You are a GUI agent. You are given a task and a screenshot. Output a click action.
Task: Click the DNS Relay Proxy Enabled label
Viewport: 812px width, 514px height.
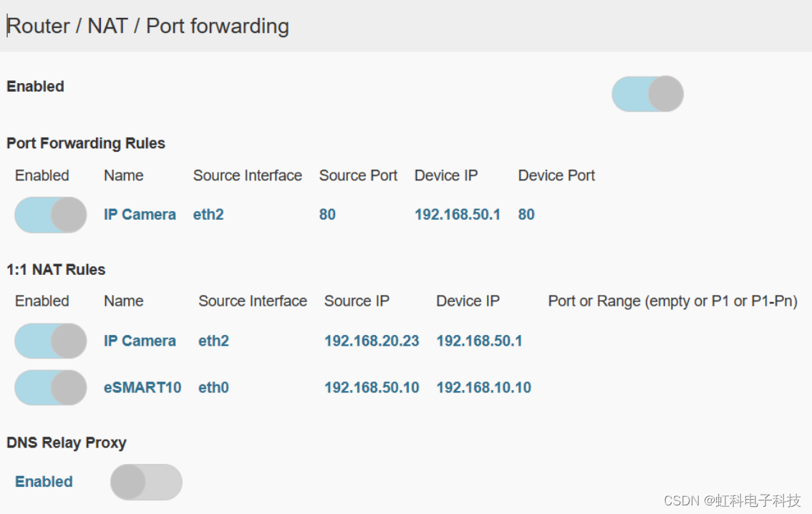click(x=44, y=481)
